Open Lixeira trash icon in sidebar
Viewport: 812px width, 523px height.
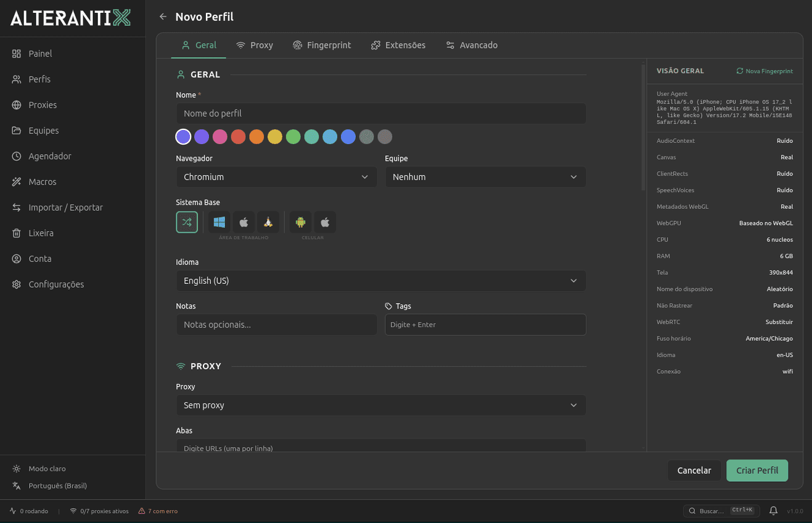pyautogui.click(x=17, y=233)
